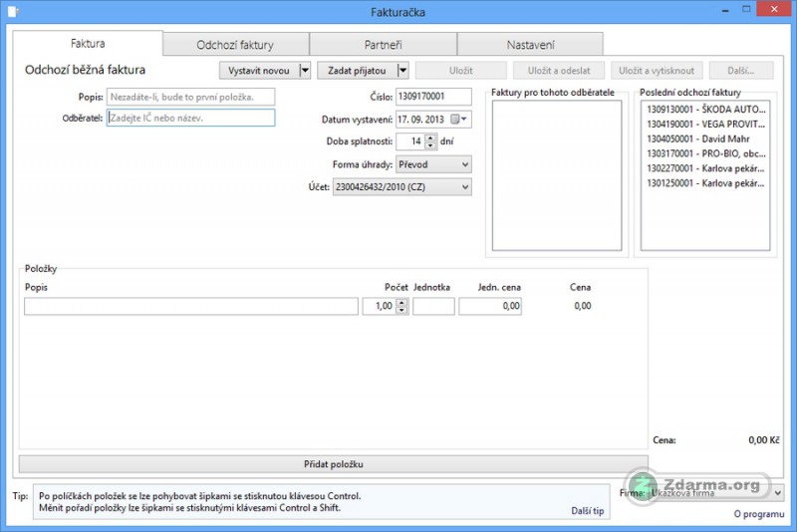797x532 pixels.
Task: Select invoice 1309130001 - ŠKODA AUTO
Action: pos(705,110)
